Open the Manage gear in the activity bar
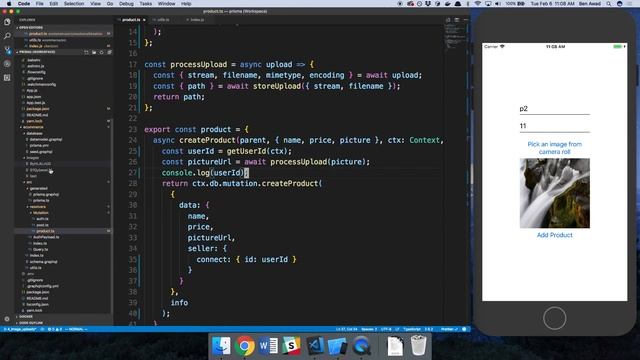 [7, 319]
